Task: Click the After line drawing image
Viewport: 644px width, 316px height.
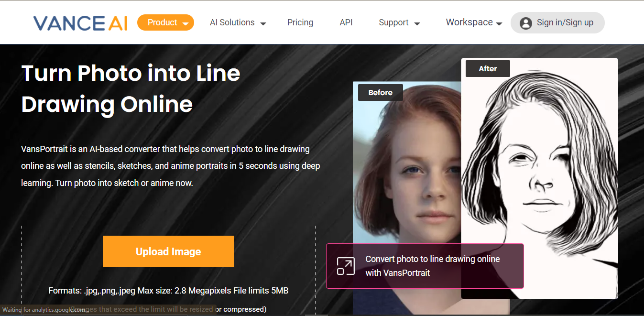Action: (540, 178)
